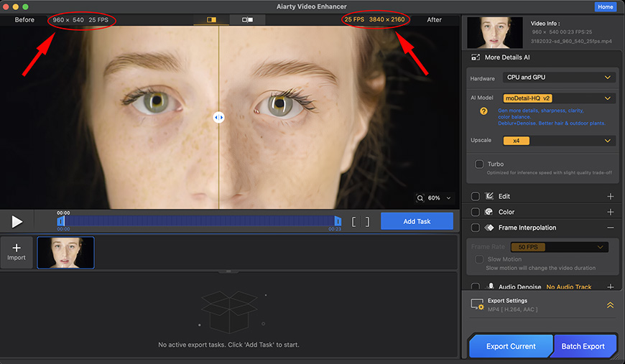Click the Frame Interpolation icon

click(489, 228)
